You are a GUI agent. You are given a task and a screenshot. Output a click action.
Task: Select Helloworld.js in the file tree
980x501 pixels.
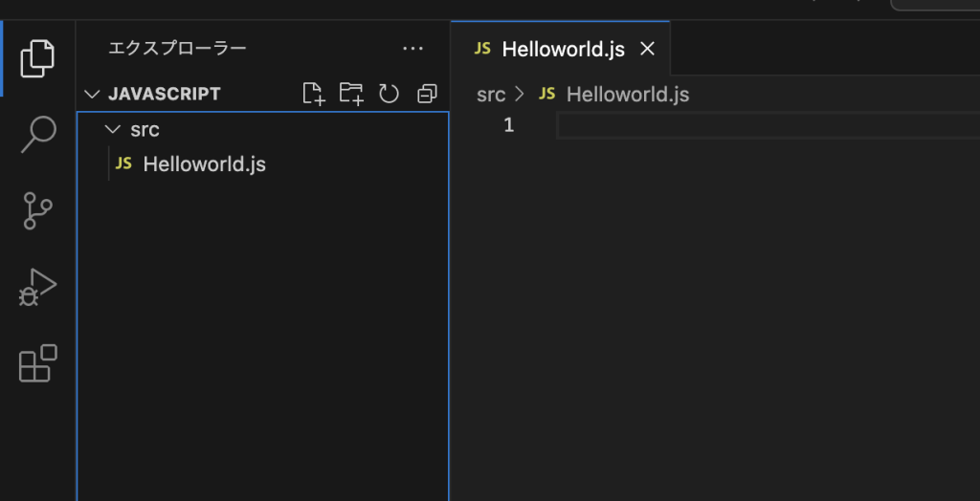tap(204, 164)
